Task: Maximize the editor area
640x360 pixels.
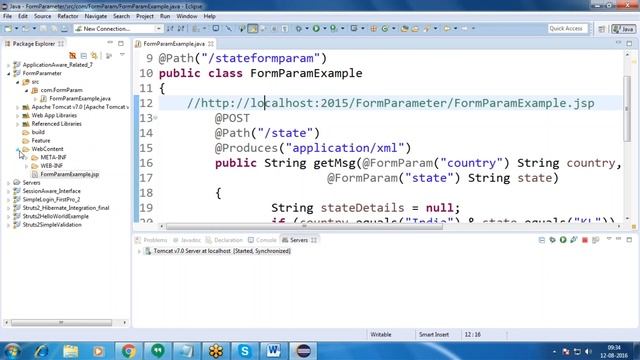Action: [629, 43]
